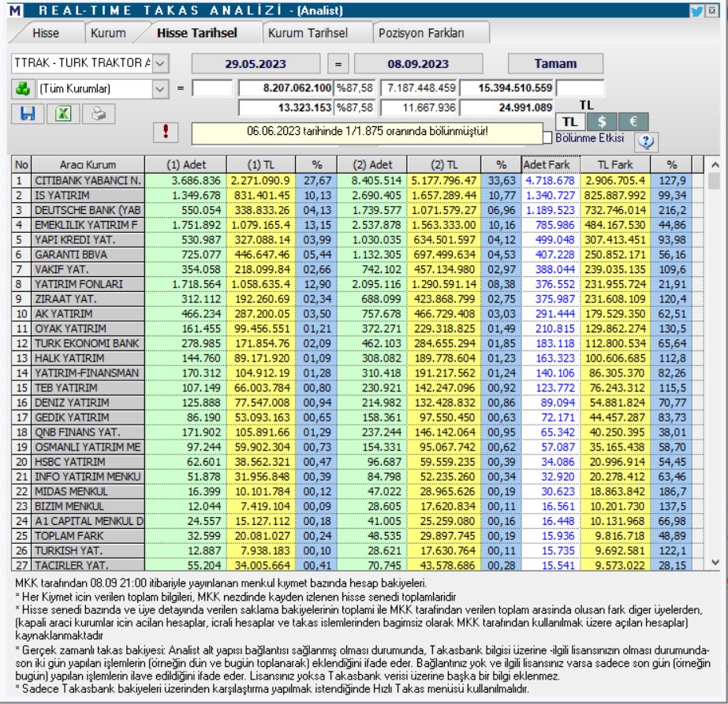Sort by the (1) Adet column header
728x704 pixels.
(x=185, y=164)
